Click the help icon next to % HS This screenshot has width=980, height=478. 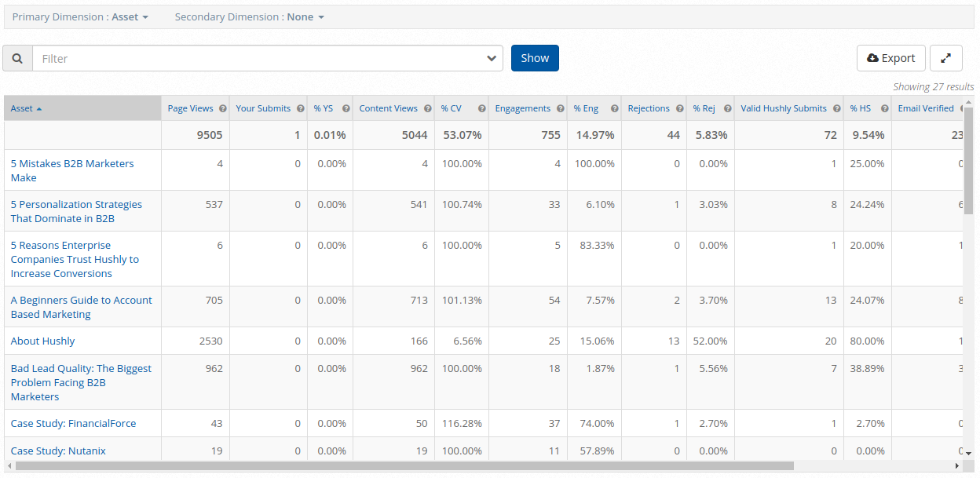(884, 109)
